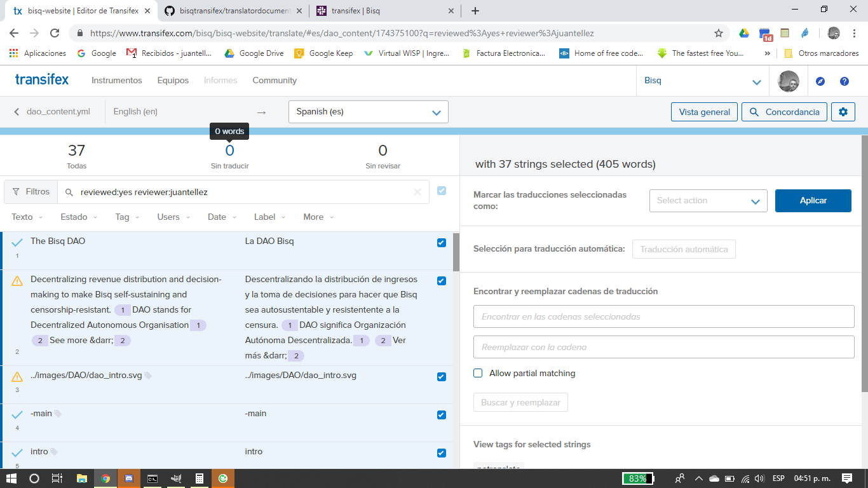
Task: Click the Filtros button
Action: click(x=31, y=192)
